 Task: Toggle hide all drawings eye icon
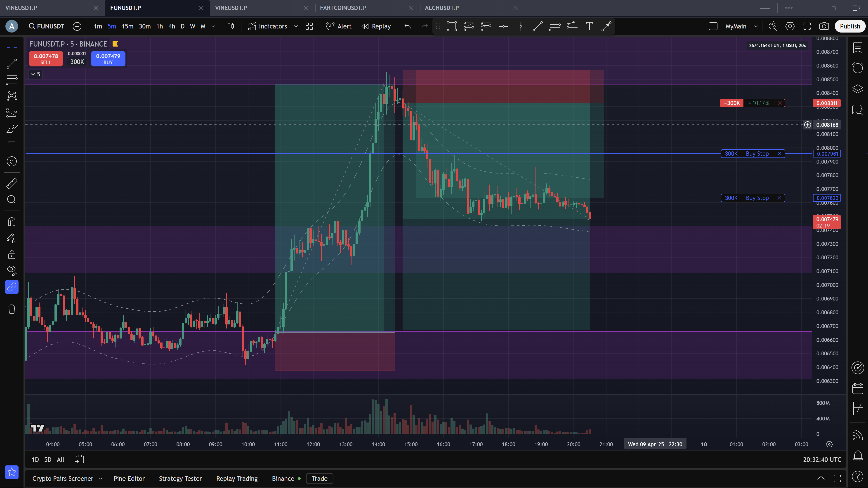(12, 270)
